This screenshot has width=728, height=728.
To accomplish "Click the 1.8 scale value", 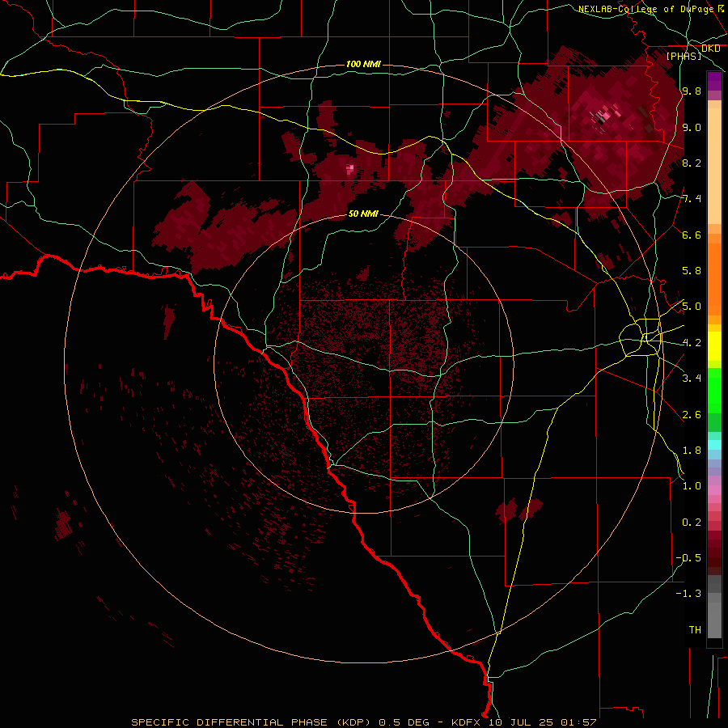I will click(x=692, y=451).
